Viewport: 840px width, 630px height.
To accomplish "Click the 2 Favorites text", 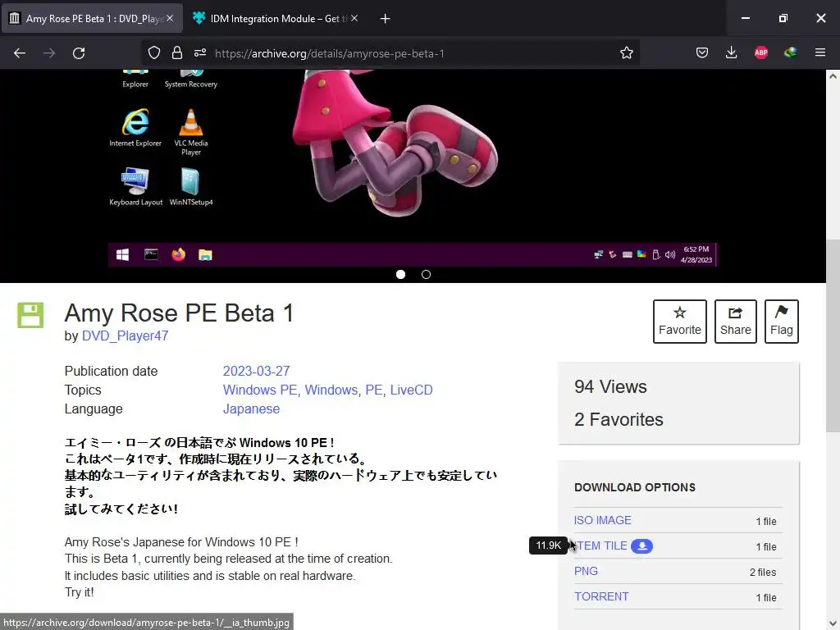I will point(619,419).
